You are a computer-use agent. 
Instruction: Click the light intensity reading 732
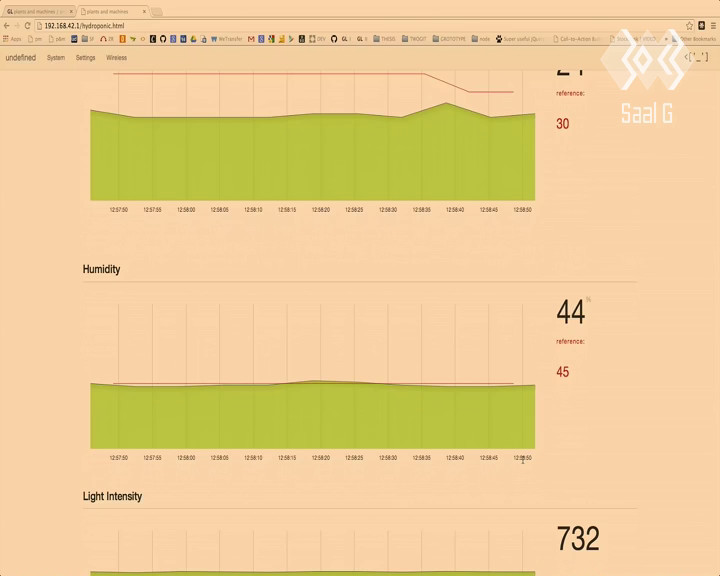pyautogui.click(x=578, y=538)
